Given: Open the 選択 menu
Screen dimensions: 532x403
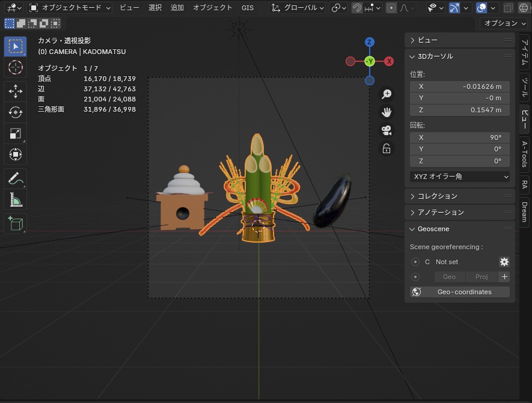Looking at the screenshot, I should point(155,8).
